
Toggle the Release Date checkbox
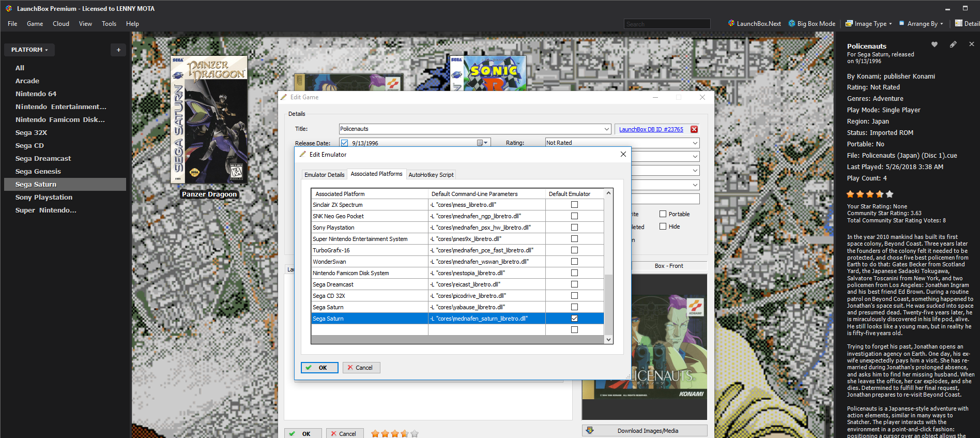345,143
